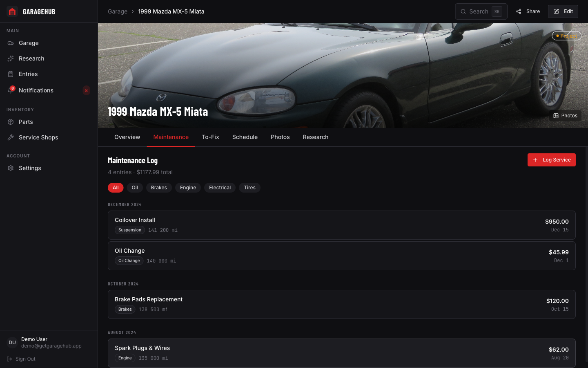Click the Engine tag on Spark Plugs & Wires

click(x=125, y=358)
